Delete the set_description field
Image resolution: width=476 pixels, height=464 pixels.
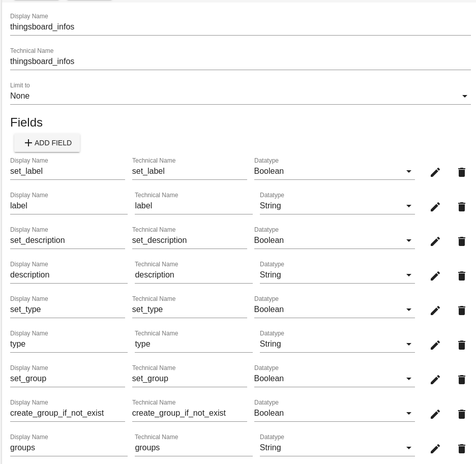click(462, 241)
